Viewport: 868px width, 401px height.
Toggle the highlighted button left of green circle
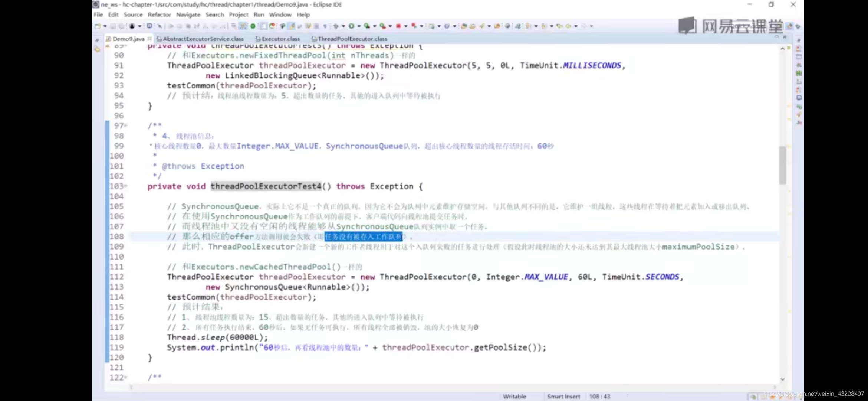243,26
